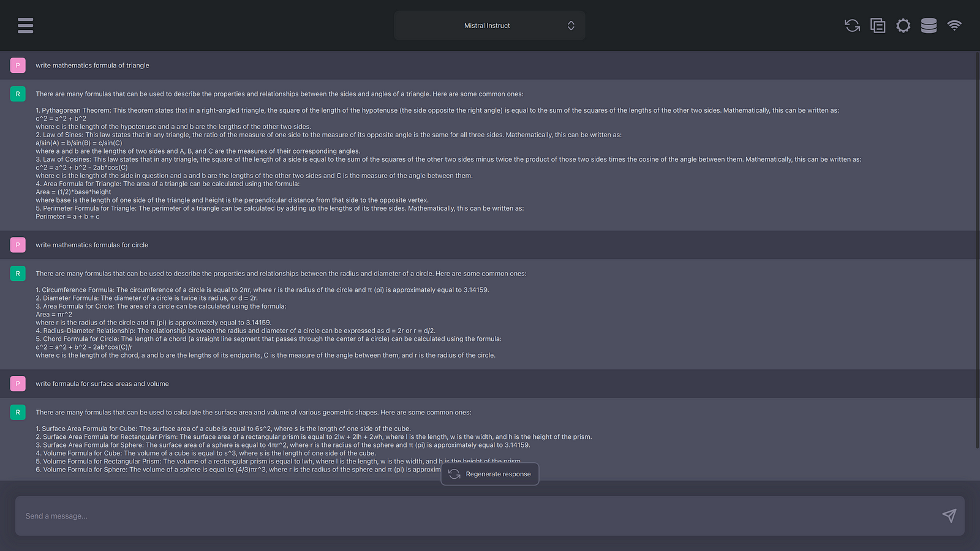Click the green R avatar beside the circle formulas response
980x551 pixels.
[x=18, y=274]
